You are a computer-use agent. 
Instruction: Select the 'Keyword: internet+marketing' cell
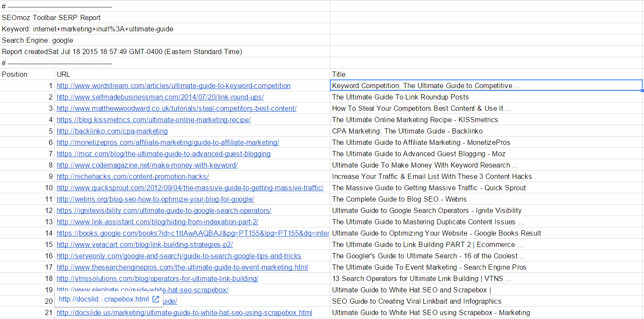click(165, 29)
